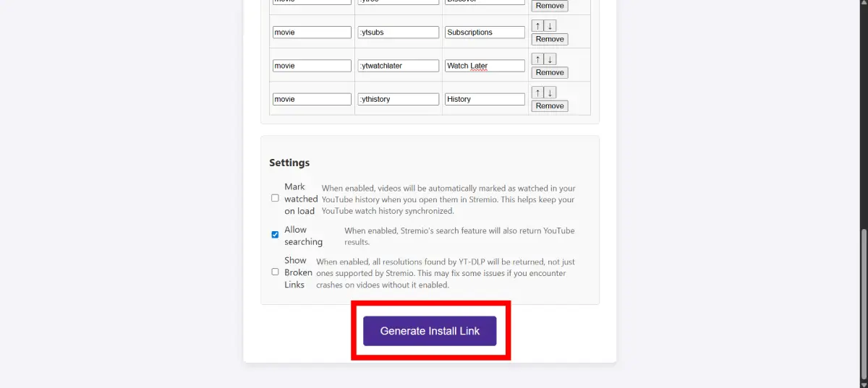Image resolution: width=868 pixels, height=388 pixels.
Task: Remove the Watch Later catalog row
Action: 550,72
